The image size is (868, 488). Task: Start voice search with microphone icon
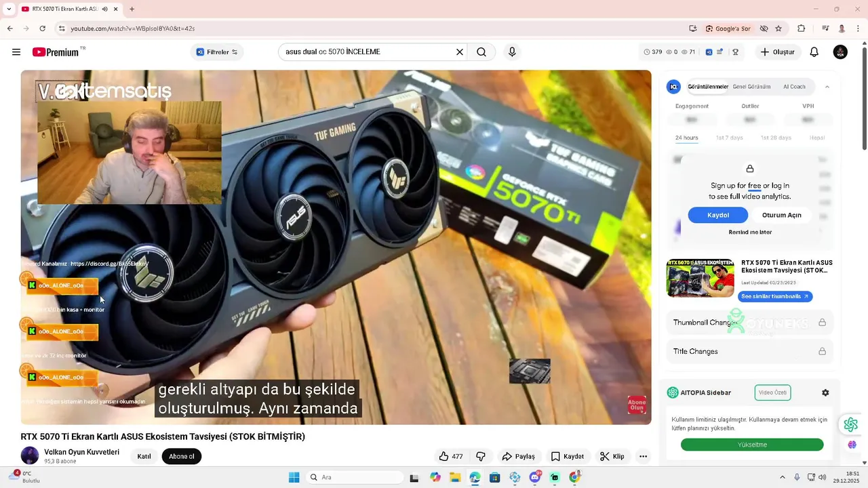click(x=512, y=52)
